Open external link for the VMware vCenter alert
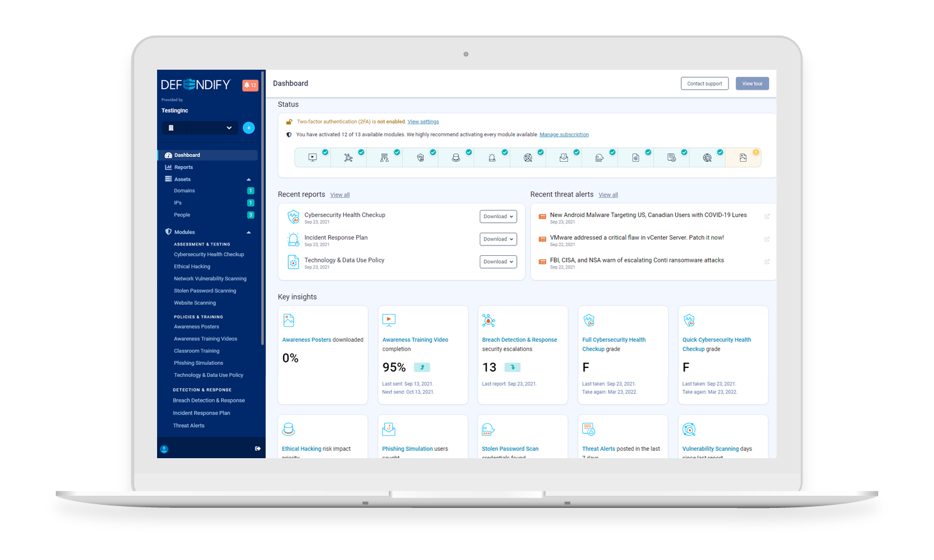 pos(767,239)
